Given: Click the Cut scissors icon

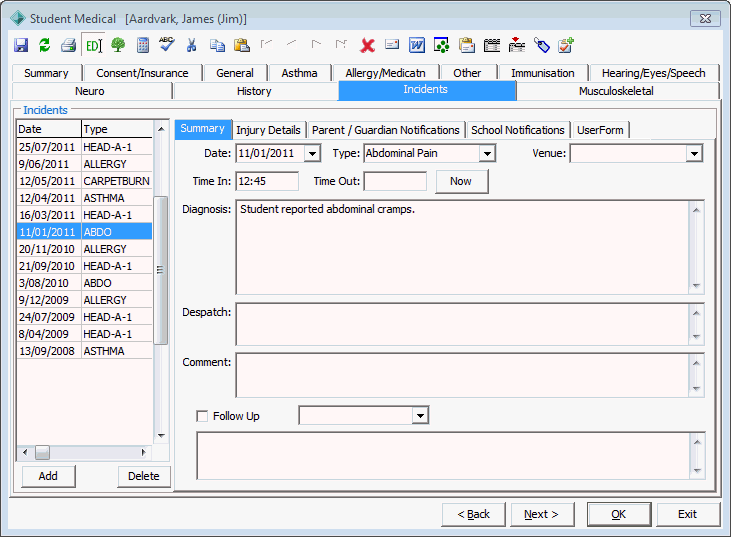Looking at the screenshot, I should pyautogui.click(x=192, y=45).
